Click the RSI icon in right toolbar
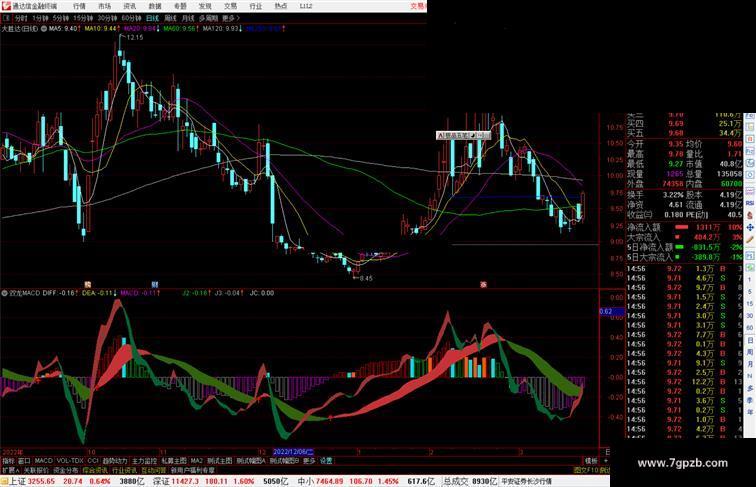This screenshot has height=487, width=756. point(750,203)
